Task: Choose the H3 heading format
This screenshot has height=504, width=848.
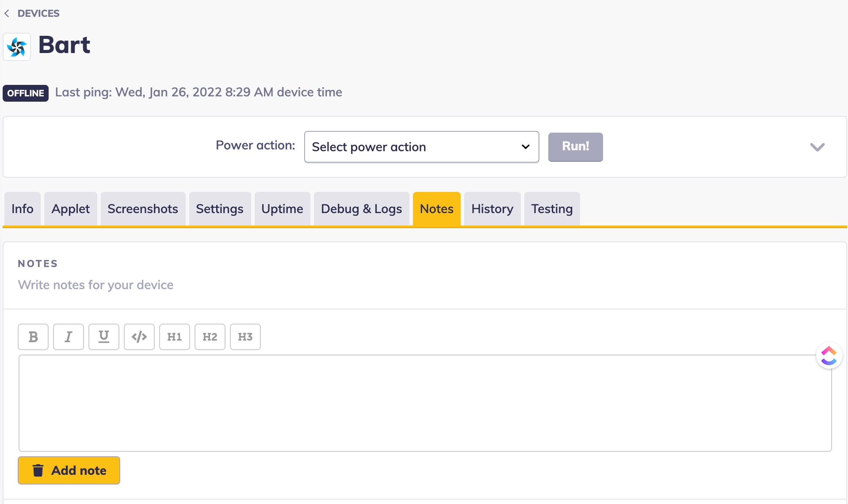Action: click(245, 337)
